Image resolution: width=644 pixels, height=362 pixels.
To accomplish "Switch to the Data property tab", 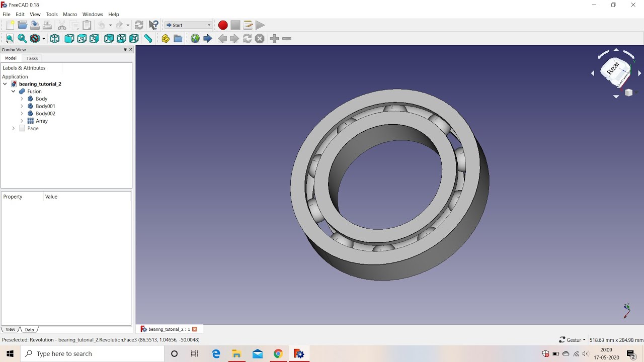I will [x=30, y=330].
